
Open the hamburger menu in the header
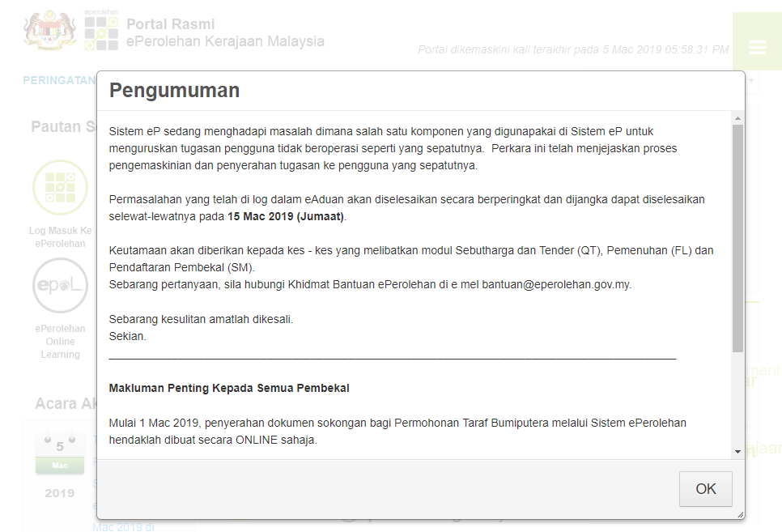757,48
